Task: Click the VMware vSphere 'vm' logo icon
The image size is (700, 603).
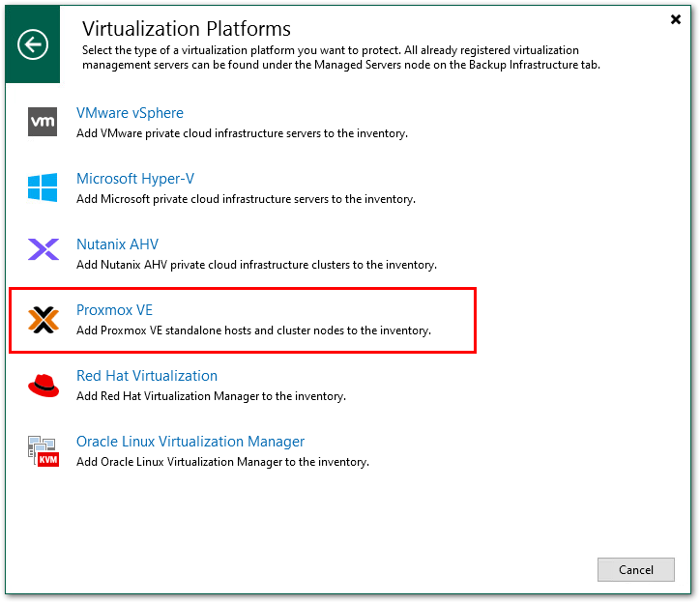Action: click(43, 122)
